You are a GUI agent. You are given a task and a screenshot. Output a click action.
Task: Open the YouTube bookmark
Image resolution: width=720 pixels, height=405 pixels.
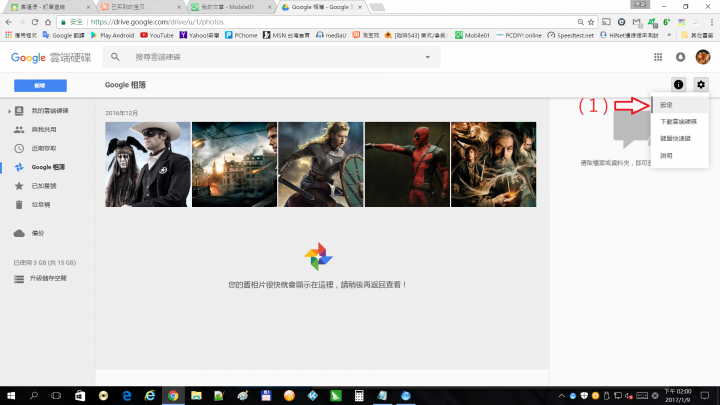click(x=157, y=35)
